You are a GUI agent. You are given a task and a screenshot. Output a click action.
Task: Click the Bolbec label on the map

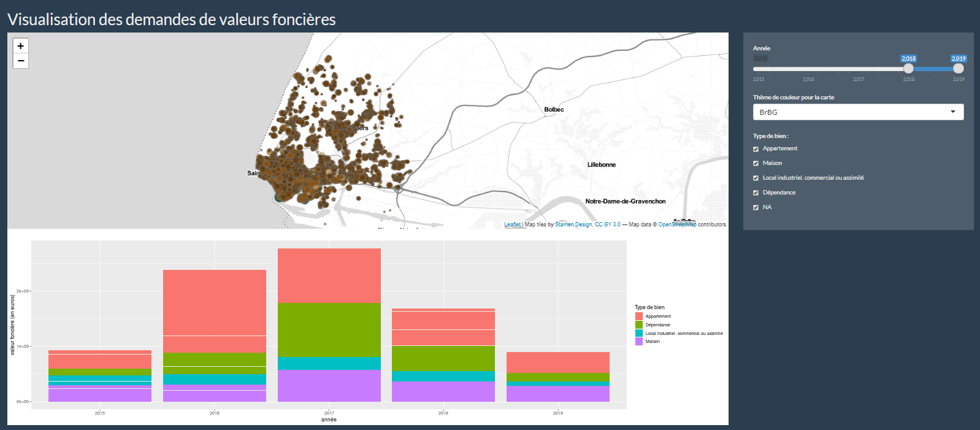click(554, 110)
